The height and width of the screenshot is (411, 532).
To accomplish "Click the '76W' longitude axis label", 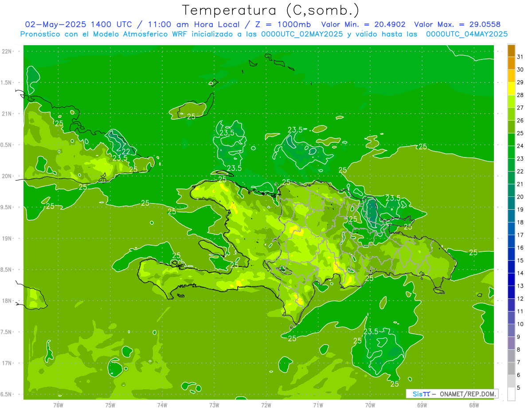I will coord(58,405).
